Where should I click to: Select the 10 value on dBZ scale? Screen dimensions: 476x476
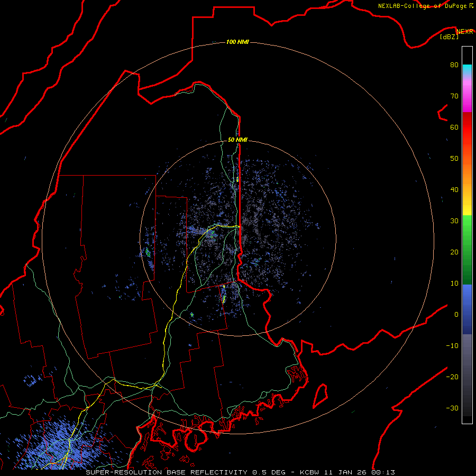[x=454, y=283]
